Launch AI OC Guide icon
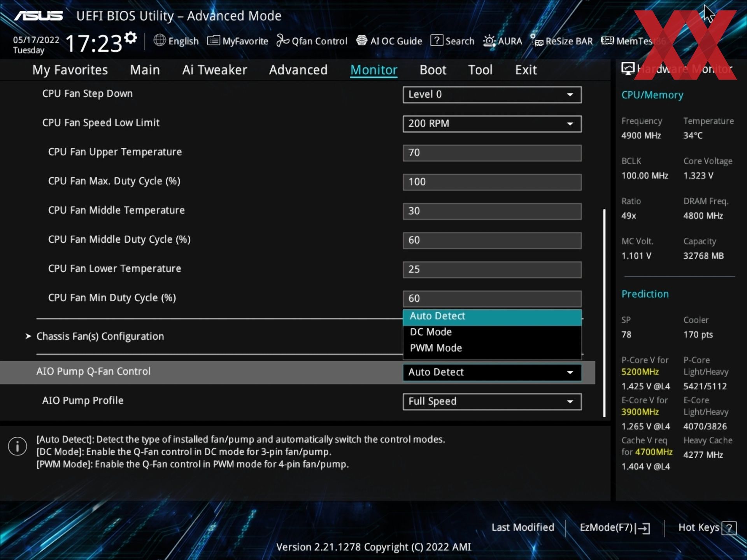The image size is (747, 560). (362, 40)
